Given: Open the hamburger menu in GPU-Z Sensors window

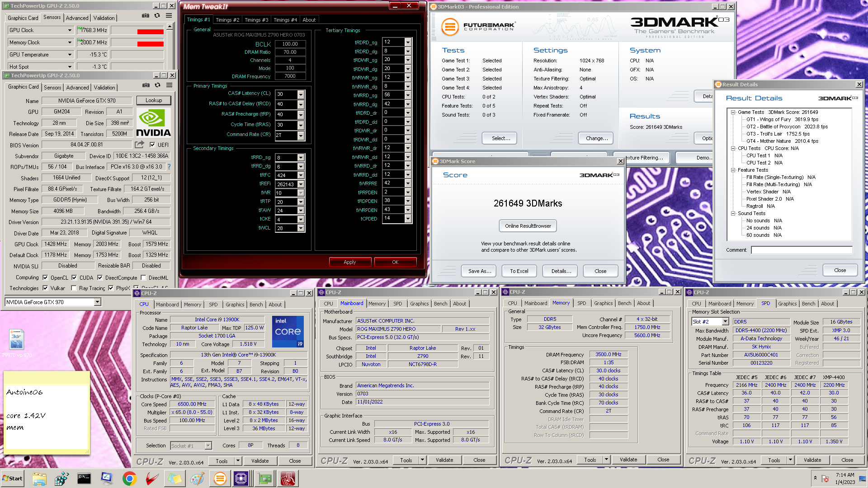Looking at the screenshot, I should point(169,16).
